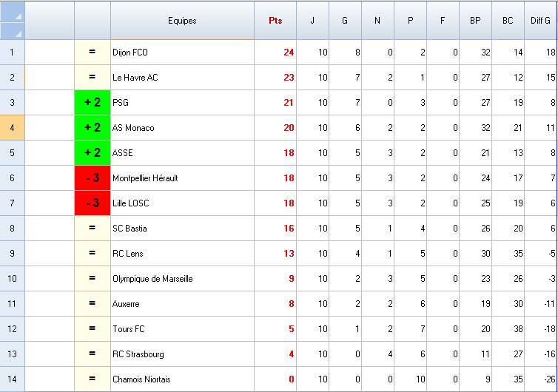
Task: Select row header 14
Action: coord(12,379)
